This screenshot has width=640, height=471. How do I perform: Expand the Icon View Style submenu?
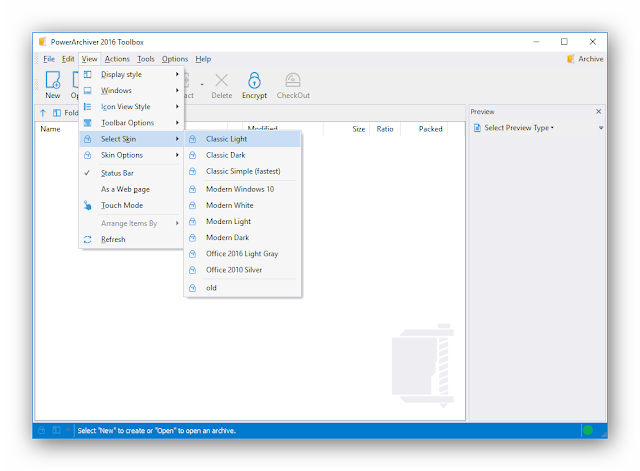(x=132, y=107)
